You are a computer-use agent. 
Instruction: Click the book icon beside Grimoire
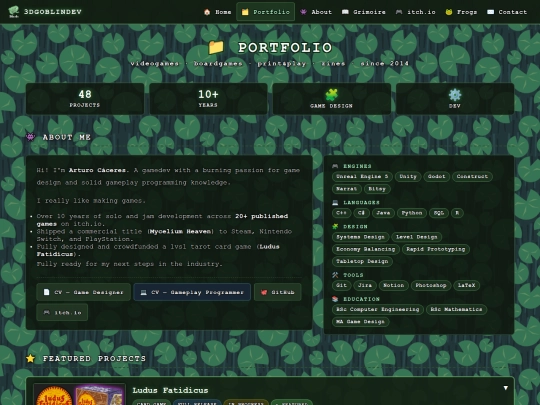345,12
